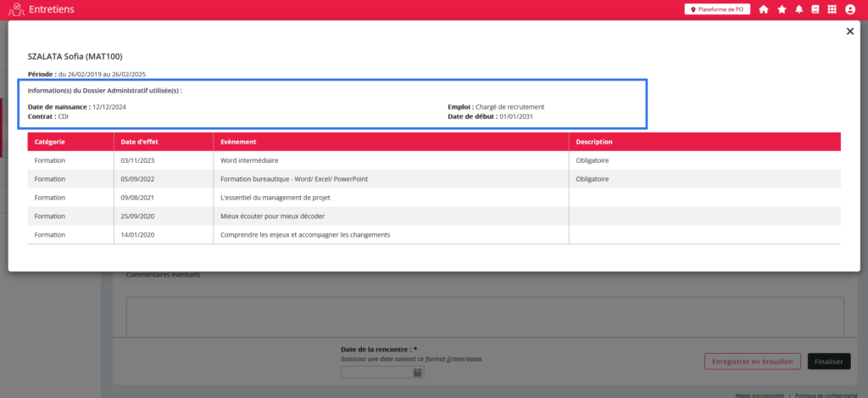Open the Plateforme de PO selector
868x398 pixels.
(717, 9)
